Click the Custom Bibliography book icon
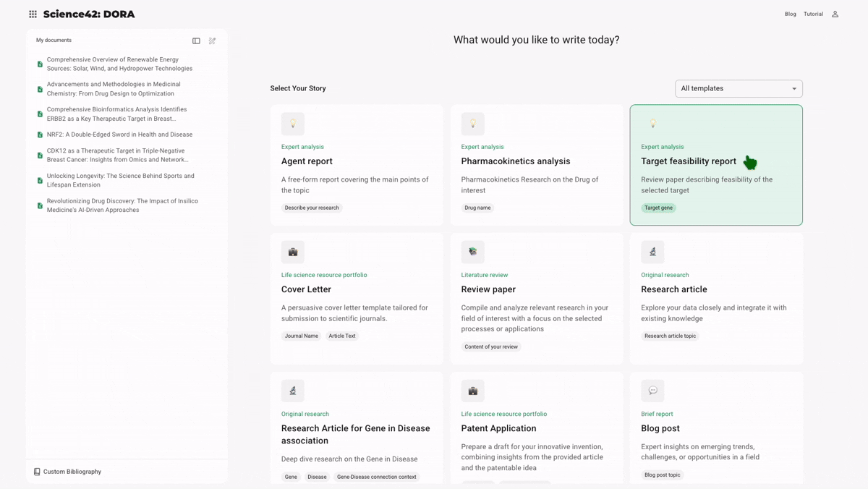The height and width of the screenshot is (489, 868). 37,472
